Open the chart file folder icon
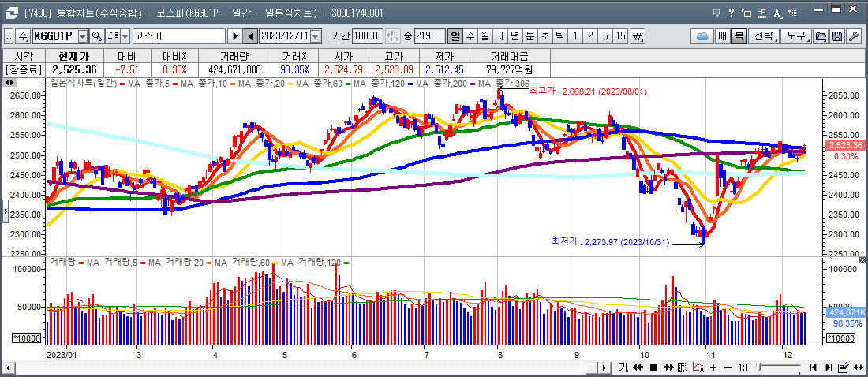This screenshot has width=868, height=377. point(821,36)
